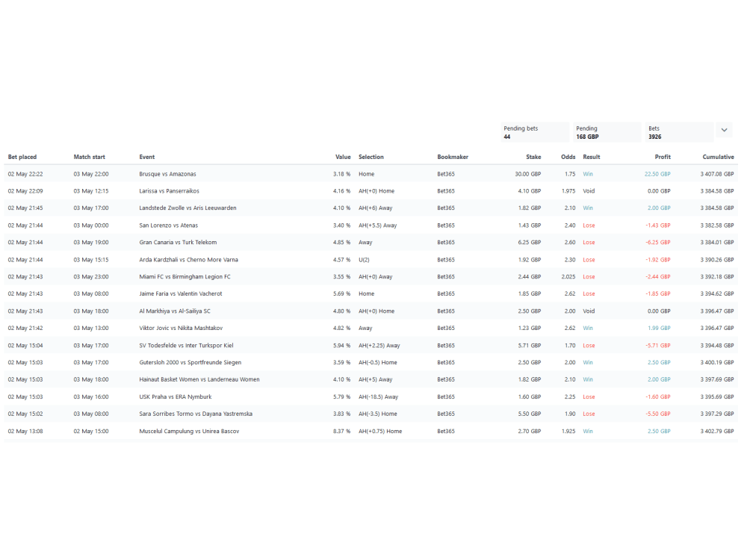Click the 02 May 22:22 bet placed cell
Viewport: 747px width, 560px height.
(x=25, y=174)
